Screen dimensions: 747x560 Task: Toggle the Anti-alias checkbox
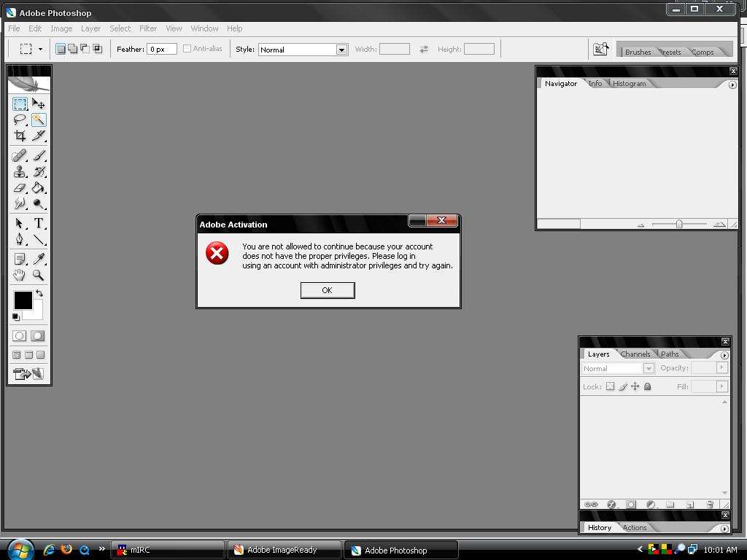click(187, 49)
